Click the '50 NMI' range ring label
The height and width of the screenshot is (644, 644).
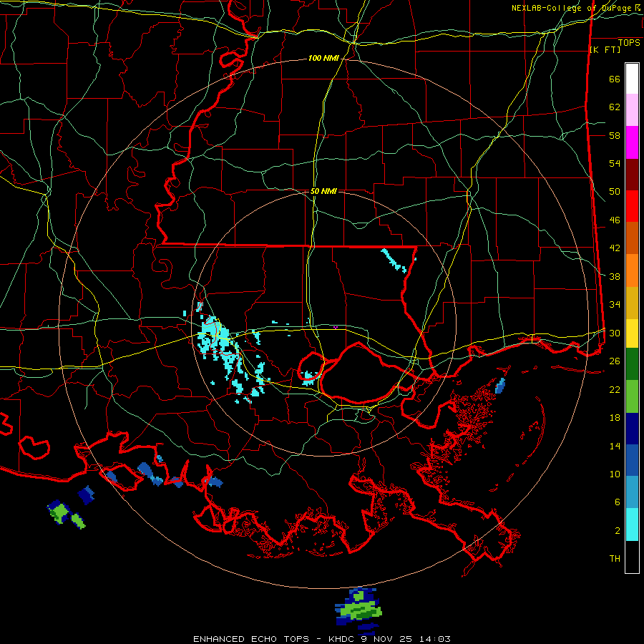click(323, 191)
